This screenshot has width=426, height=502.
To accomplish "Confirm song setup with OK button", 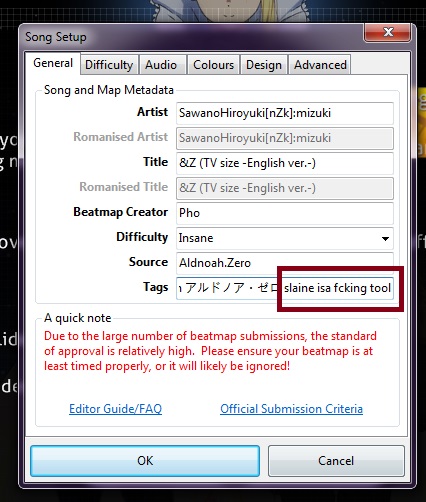I will 145,461.
